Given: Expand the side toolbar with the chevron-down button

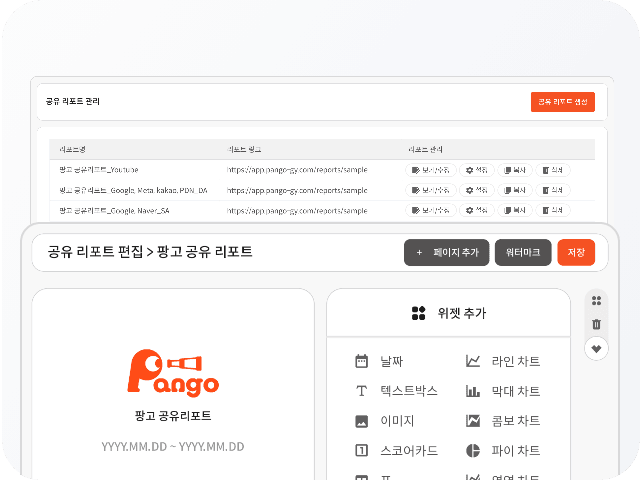Looking at the screenshot, I should [x=596, y=349].
